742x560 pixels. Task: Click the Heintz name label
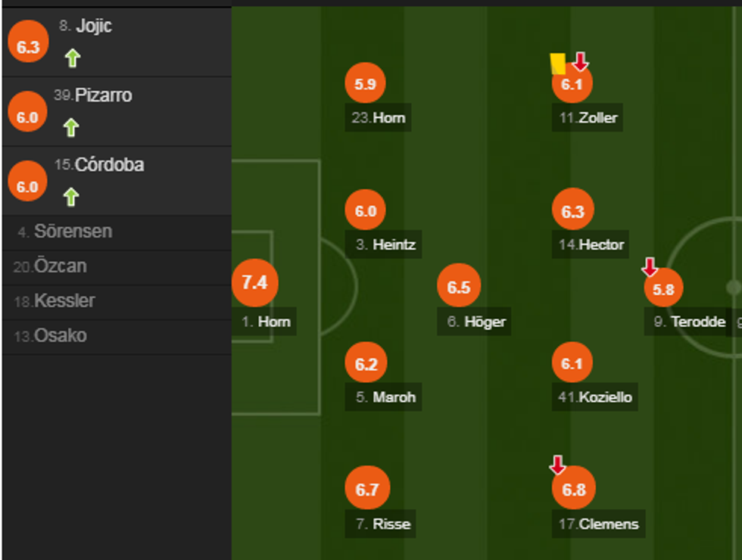394,245
